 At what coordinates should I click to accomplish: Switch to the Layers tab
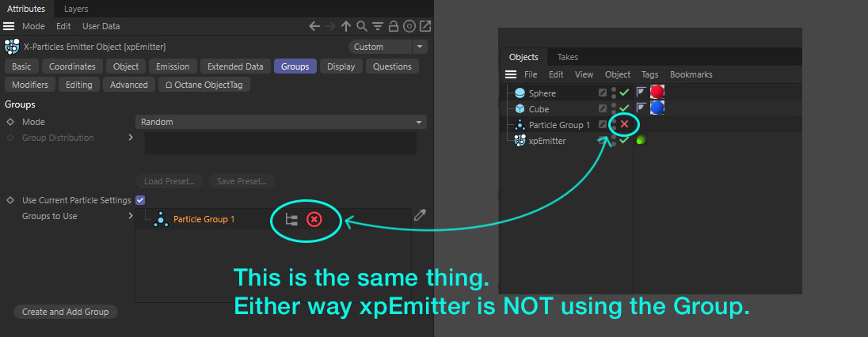point(76,9)
